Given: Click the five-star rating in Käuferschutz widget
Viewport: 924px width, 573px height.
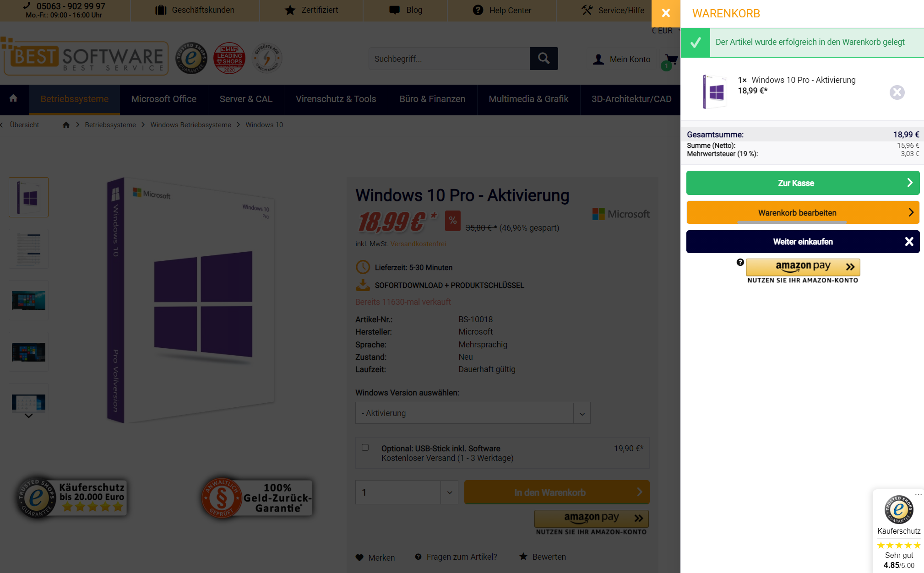Looking at the screenshot, I should tap(899, 545).
